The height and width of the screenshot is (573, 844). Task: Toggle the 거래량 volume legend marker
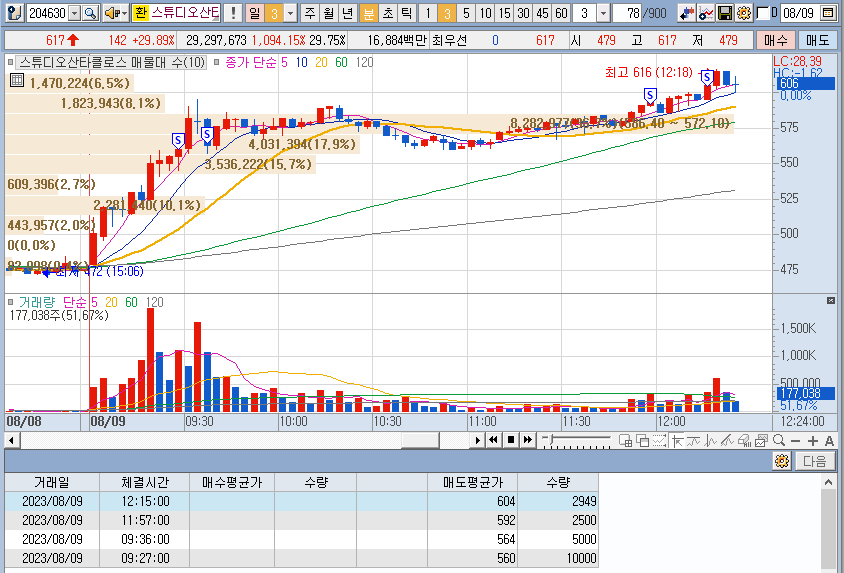[x=10, y=302]
